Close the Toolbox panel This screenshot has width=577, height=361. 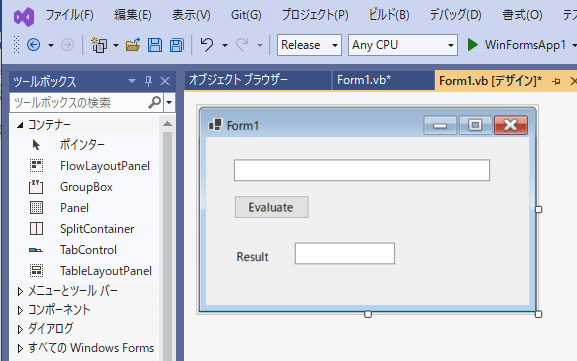click(165, 81)
